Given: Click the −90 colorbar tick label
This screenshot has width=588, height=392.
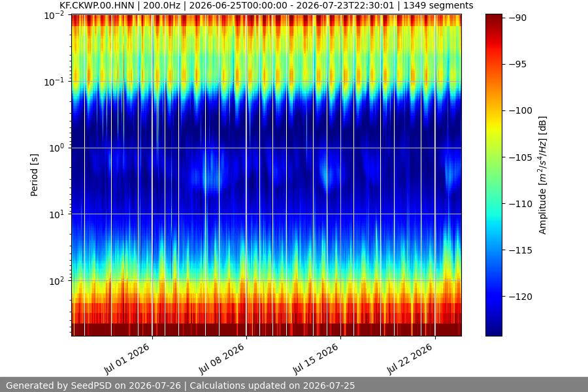Looking at the screenshot, I should click(x=517, y=18).
